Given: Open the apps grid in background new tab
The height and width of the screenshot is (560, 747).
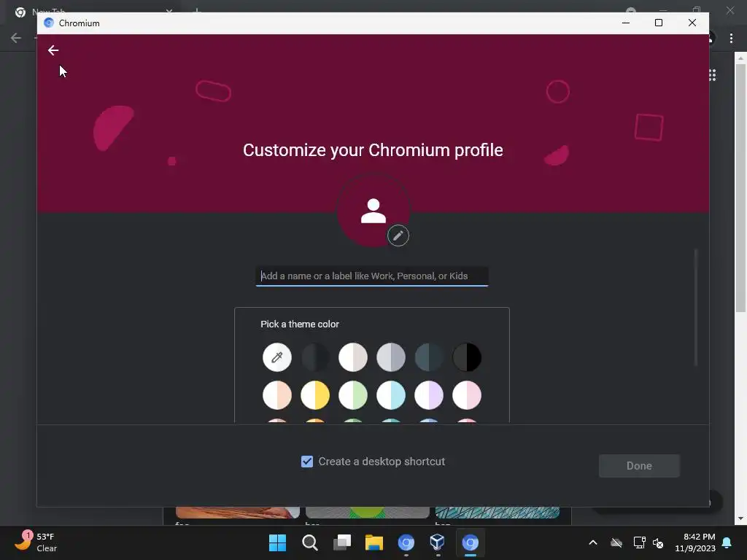Looking at the screenshot, I should (713, 75).
